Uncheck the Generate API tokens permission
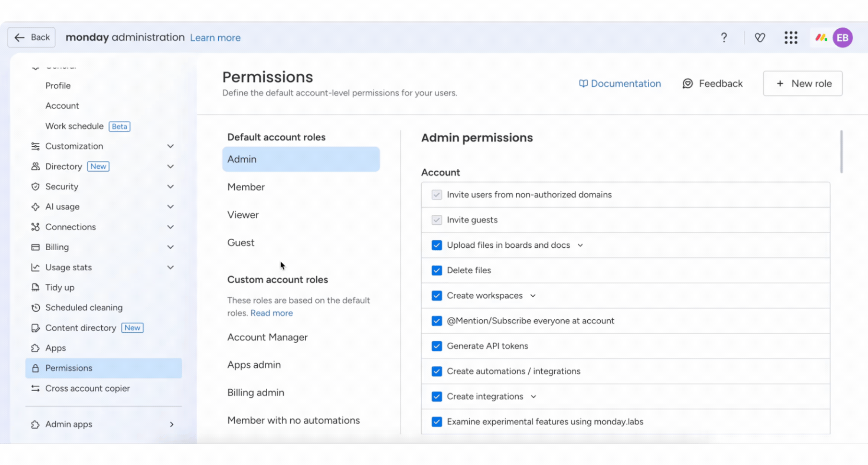This screenshot has width=868, height=465. (x=437, y=346)
